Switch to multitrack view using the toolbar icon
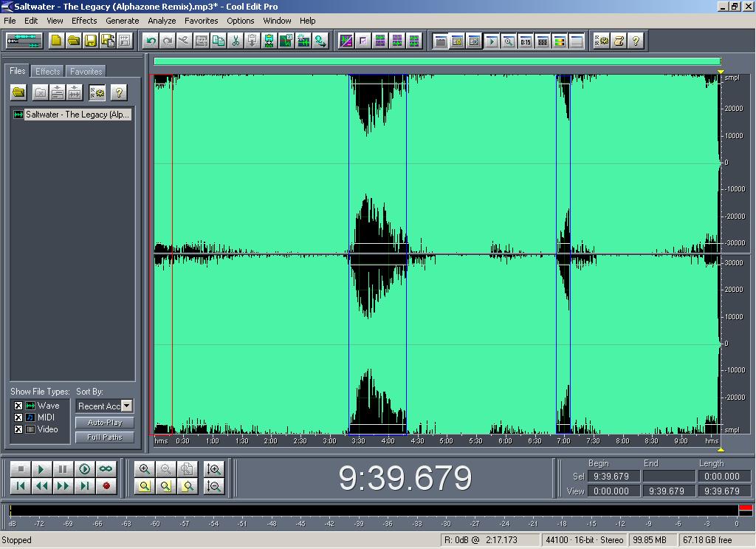The height and width of the screenshot is (549, 756). (24, 41)
